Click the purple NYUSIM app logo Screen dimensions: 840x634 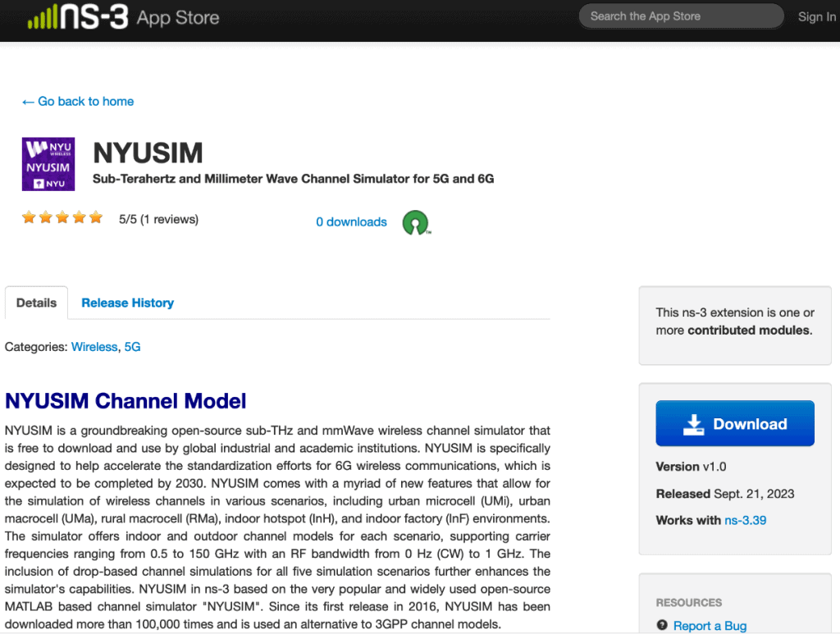(x=48, y=164)
